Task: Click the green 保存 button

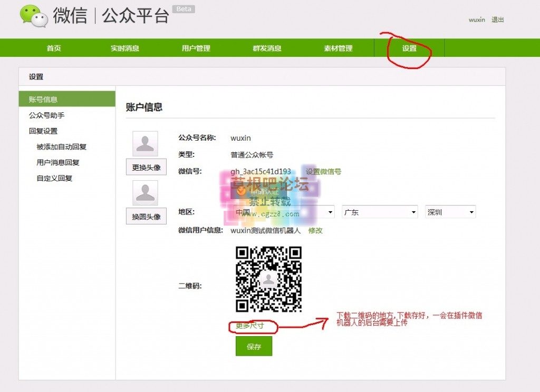Action: (x=253, y=346)
